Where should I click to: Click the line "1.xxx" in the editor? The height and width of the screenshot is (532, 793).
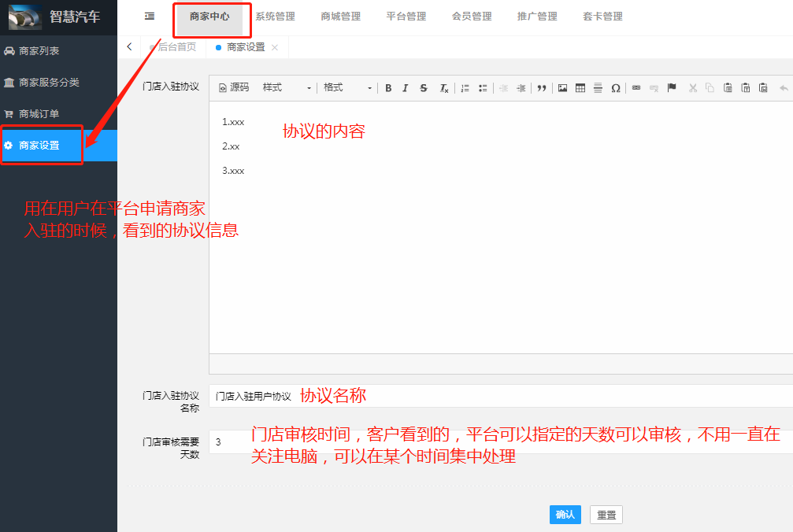[233, 122]
